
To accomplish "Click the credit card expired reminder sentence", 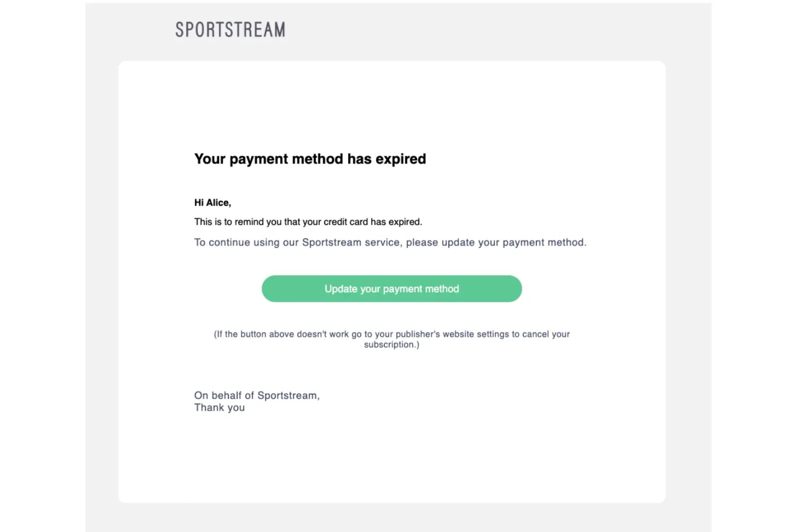I will (x=308, y=222).
